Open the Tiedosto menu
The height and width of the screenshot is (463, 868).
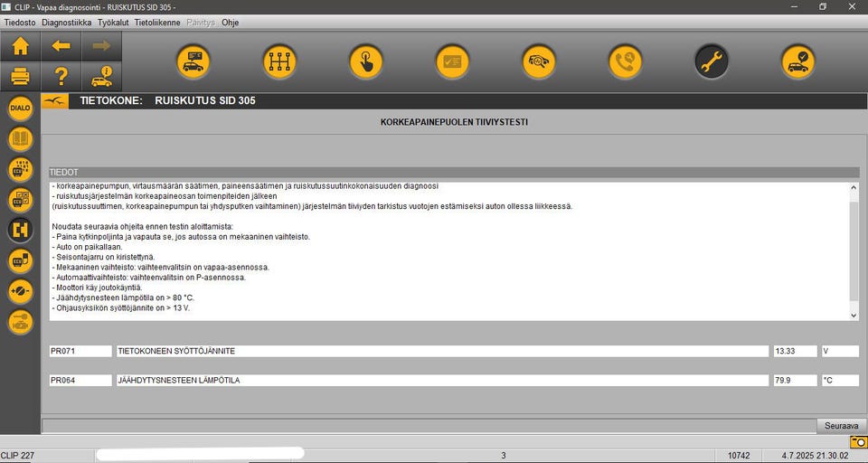tap(20, 23)
